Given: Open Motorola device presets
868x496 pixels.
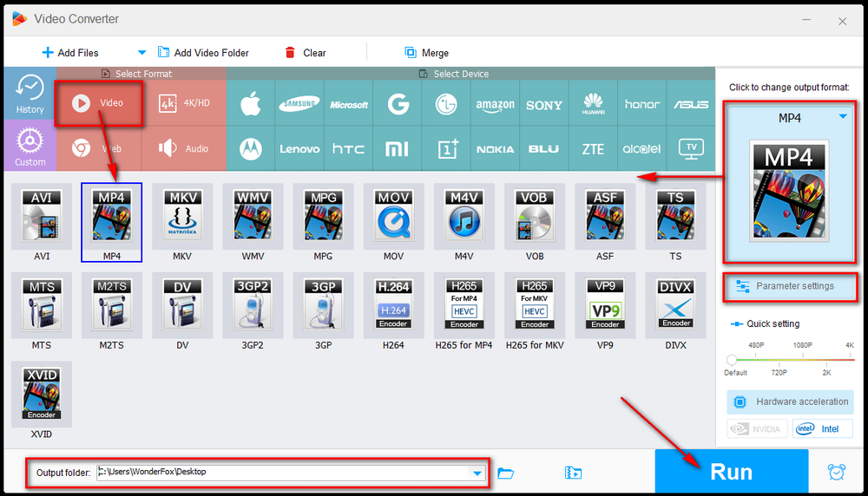Looking at the screenshot, I should 251,149.
